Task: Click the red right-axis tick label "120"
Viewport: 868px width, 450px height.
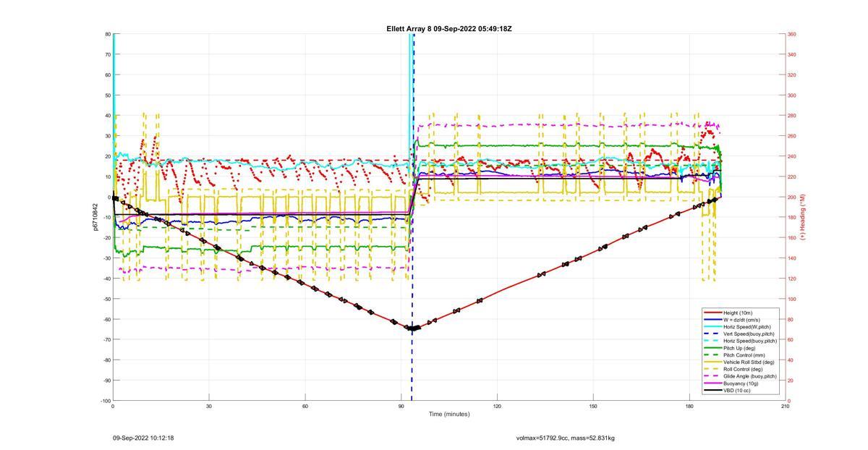Action: click(791, 279)
